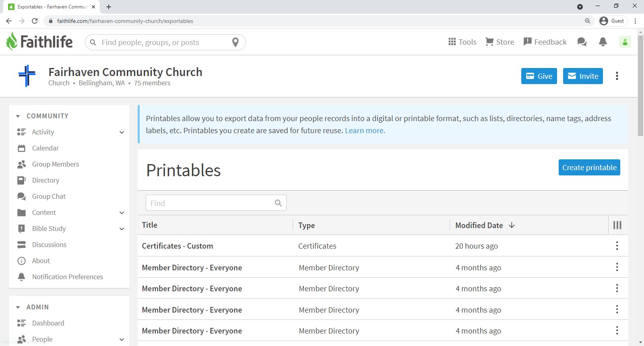Image resolution: width=644 pixels, height=346 pixels.
Task: Click the main Faithlife search field
Action: 165,42
